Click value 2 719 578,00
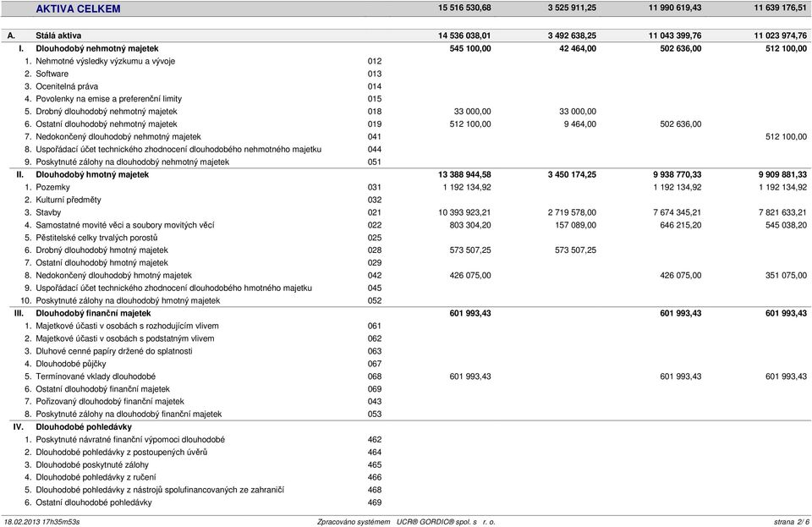 click(x=572, y=212)
